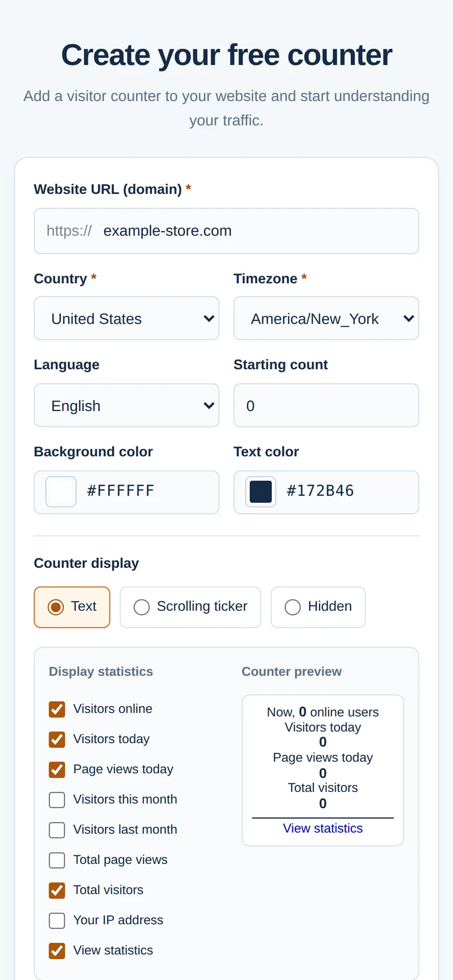Uncheck the View statistics checkbox

click(x=57, y=951)
